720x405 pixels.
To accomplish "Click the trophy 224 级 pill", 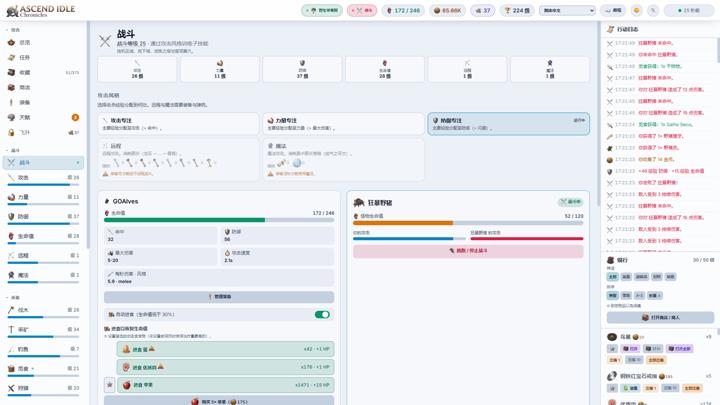I will (517, 10).
